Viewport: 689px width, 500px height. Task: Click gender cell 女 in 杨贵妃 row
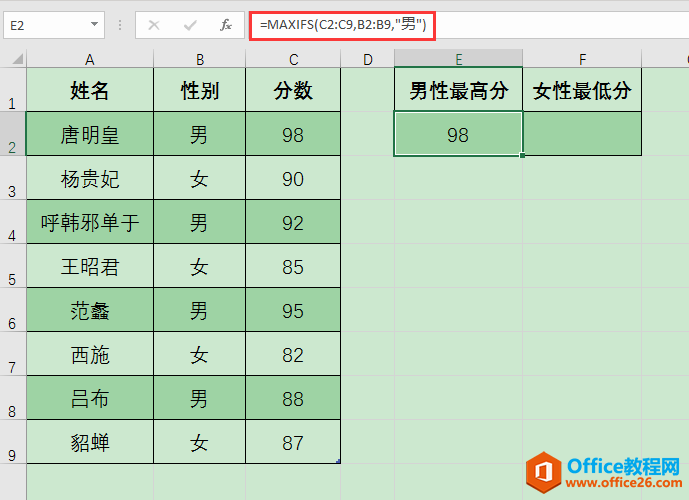[199, 178]
